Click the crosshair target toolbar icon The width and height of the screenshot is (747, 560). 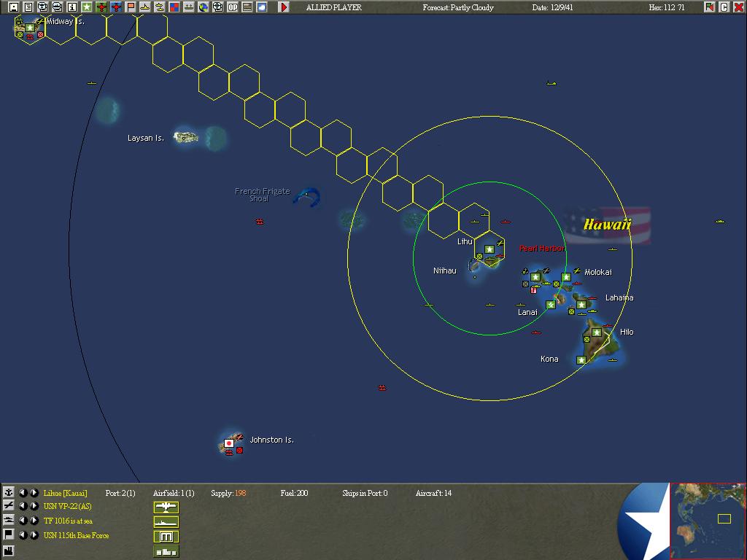click(217, 7)
